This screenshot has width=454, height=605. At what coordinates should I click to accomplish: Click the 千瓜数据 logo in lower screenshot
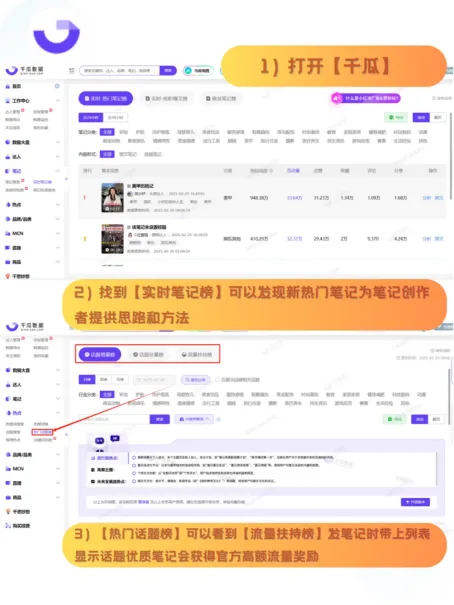[24, 326]
